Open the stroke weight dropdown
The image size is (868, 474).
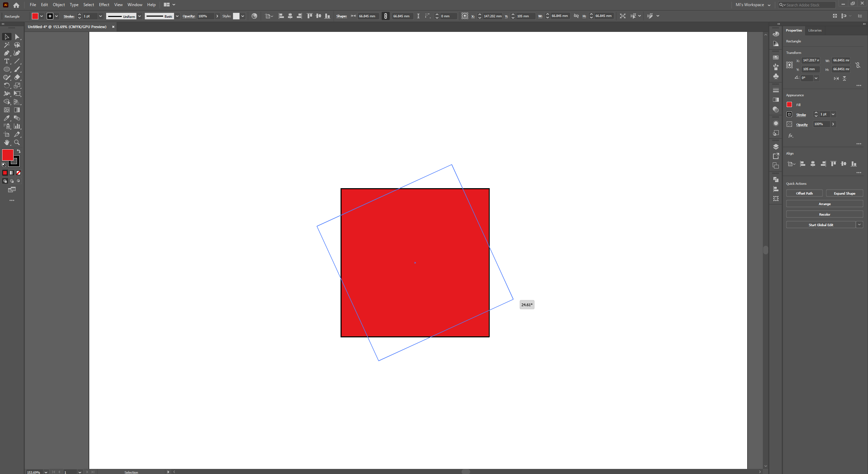(x=100, y=16)
